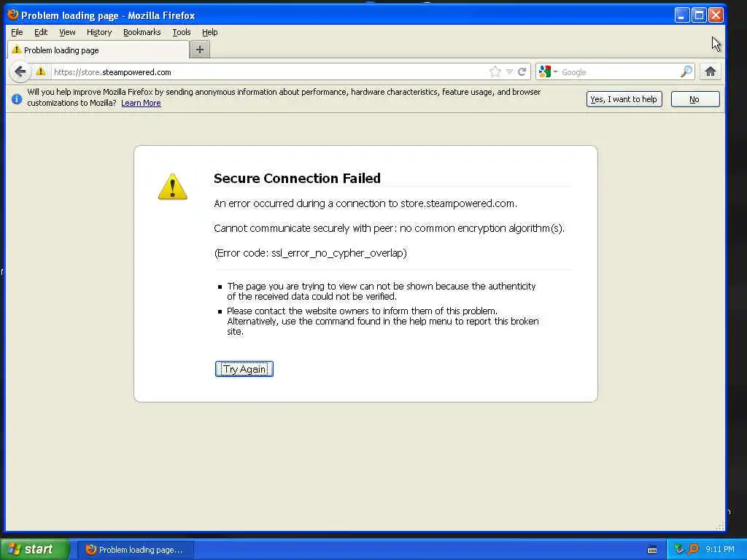747x560 pixels.
Task: Open the Tools menu
Action: point(182,32)
